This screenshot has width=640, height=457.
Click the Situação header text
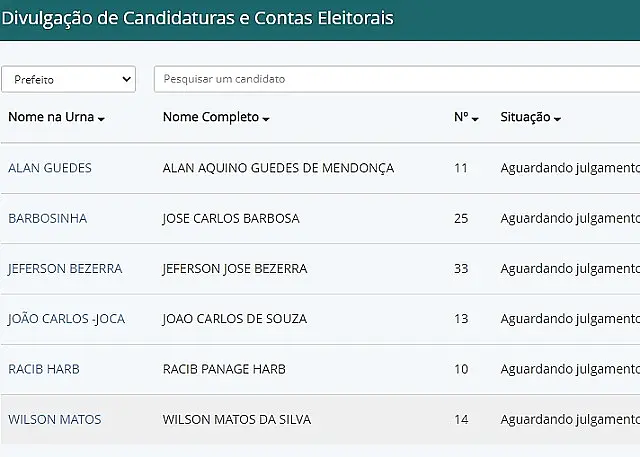coord(525,117)
